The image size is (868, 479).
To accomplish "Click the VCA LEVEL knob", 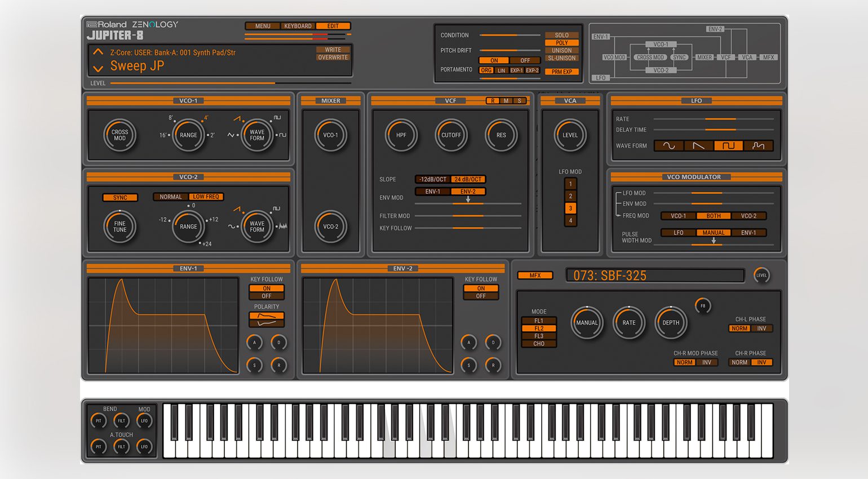I will 570,135.
